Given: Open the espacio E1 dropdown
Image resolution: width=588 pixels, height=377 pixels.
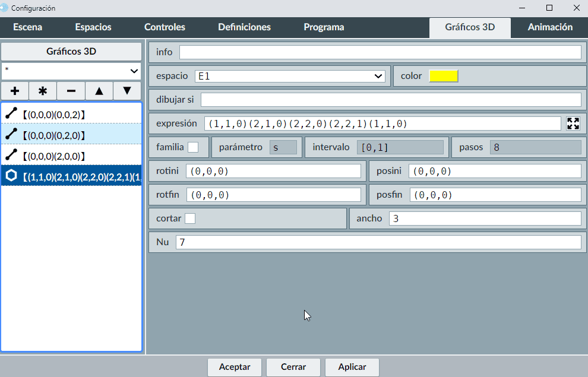Looking at the screenshot, I should click(290, 76).
